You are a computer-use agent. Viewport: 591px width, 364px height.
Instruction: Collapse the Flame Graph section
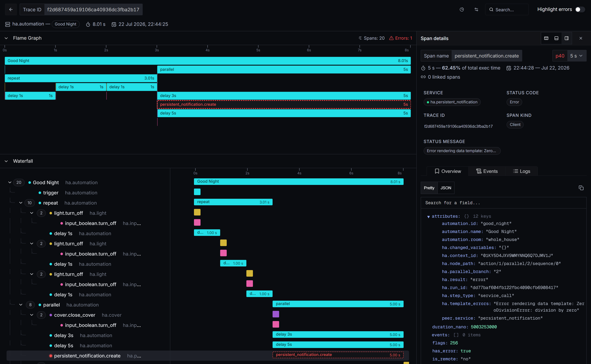click(x=6, y=38)
